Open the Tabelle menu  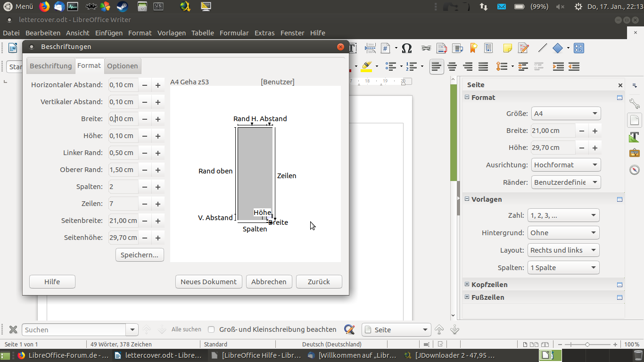pyautogui.click(x=203, y=33)
